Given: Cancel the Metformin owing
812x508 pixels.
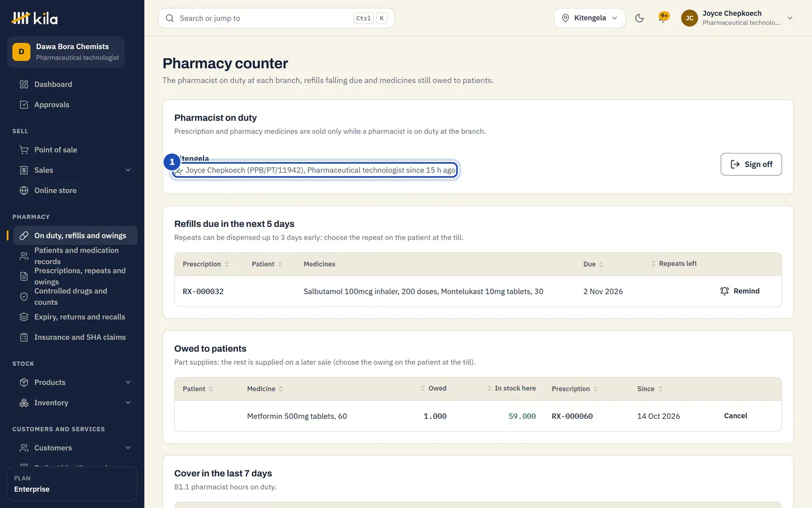Looking at the screenshot, I should coord(735,416).
